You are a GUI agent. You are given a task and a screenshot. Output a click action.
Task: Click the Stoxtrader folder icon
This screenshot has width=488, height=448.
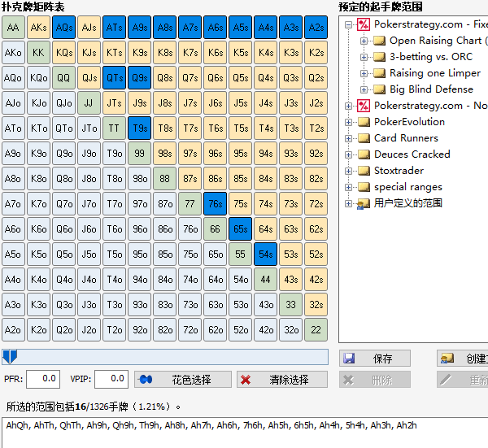[x=364, y=171]
